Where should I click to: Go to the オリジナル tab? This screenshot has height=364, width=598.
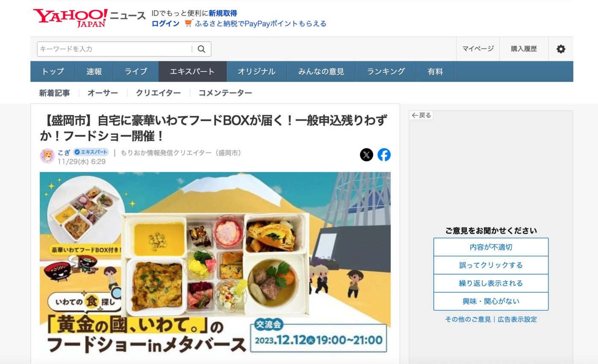256,72
